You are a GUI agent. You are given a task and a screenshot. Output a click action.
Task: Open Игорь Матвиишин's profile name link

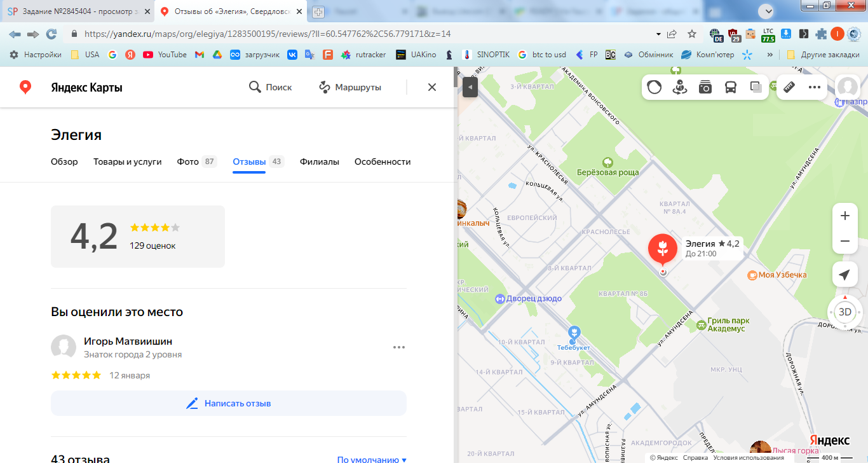[128, 342]
